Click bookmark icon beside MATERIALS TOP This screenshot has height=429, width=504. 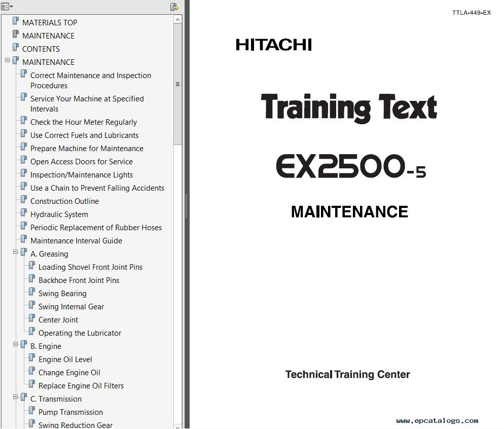15,21
